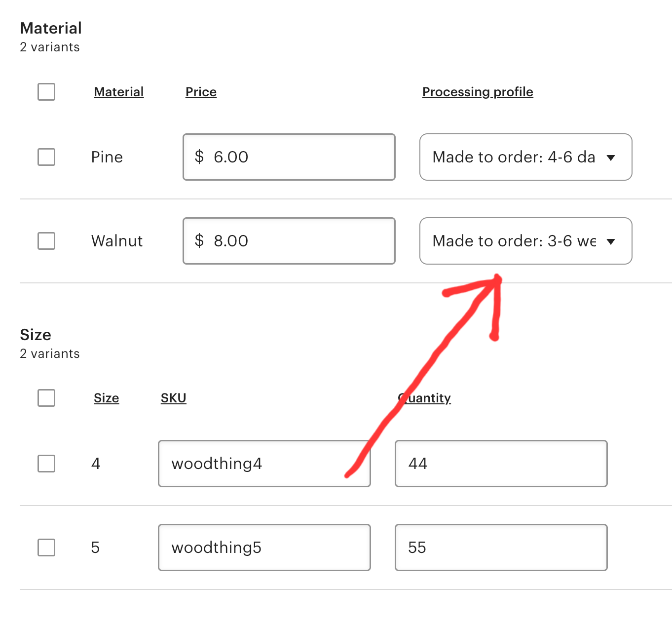Select the size 5 row checkbox

(x=46, y=548)
